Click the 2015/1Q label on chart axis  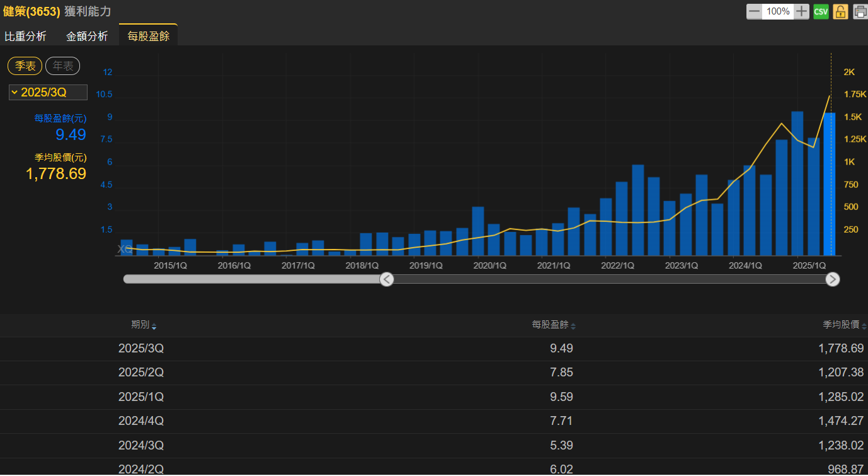pos(170,265)
